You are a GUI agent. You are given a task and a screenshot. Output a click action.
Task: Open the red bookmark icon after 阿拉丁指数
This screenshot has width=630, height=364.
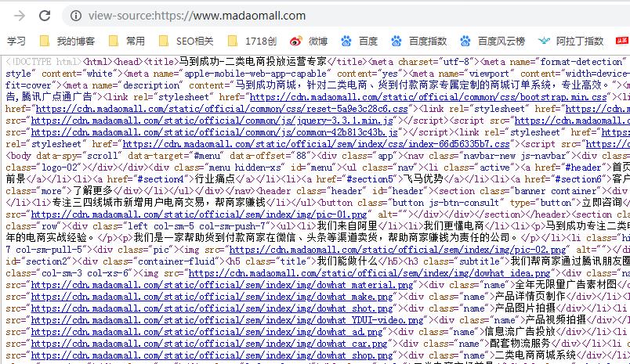click(622, 41)
